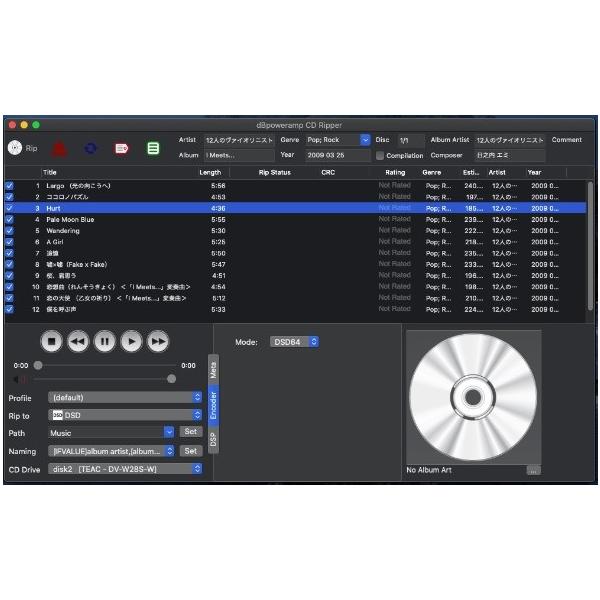Click the Year column header
The width and height of the screenshot is (600, 600).
(x=534, y=173)
